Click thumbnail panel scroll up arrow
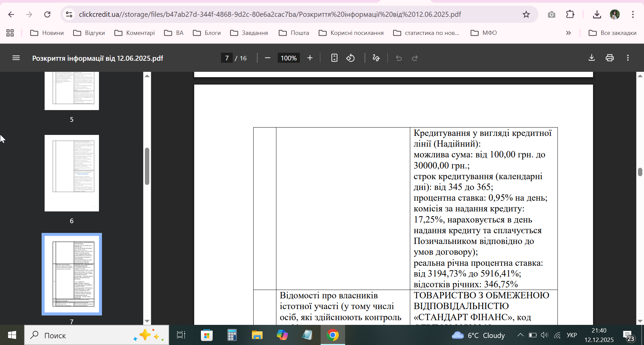 point(147,76)
